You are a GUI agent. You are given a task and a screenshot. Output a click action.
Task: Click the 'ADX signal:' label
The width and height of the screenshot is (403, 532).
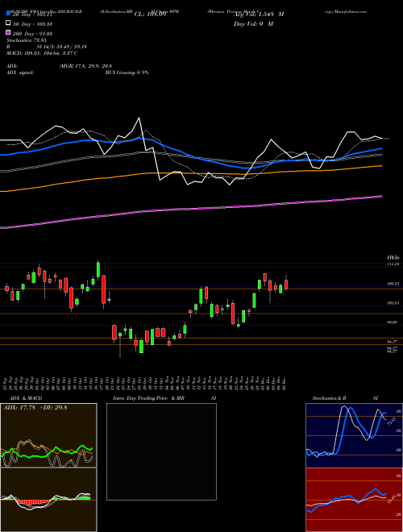point(20,73)
